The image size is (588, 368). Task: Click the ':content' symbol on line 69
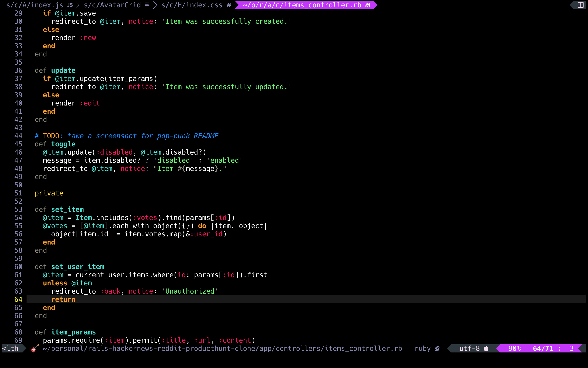pos(235,340)
